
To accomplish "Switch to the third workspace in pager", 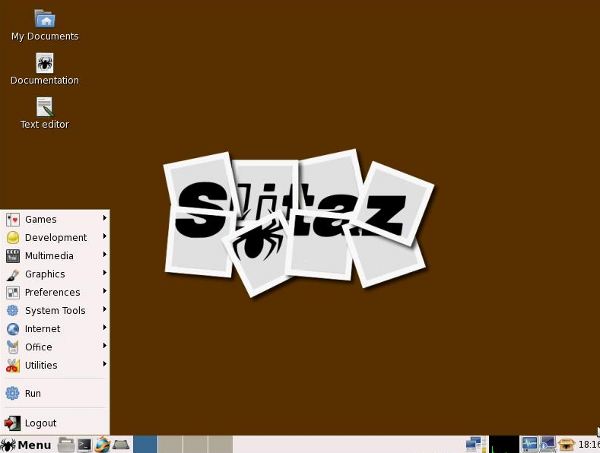I will coord(195,445).
